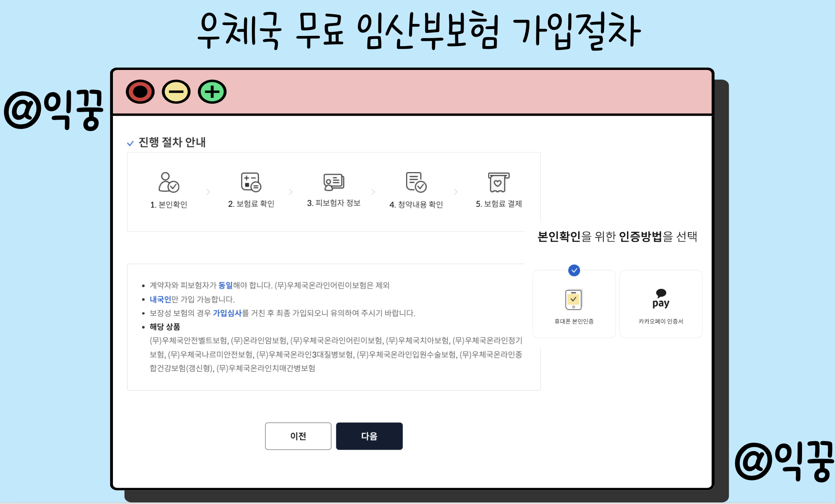The height and width of the screenshot is (504, 835).
Task: Click the green plus window circle
Action: tap(212, 92)
